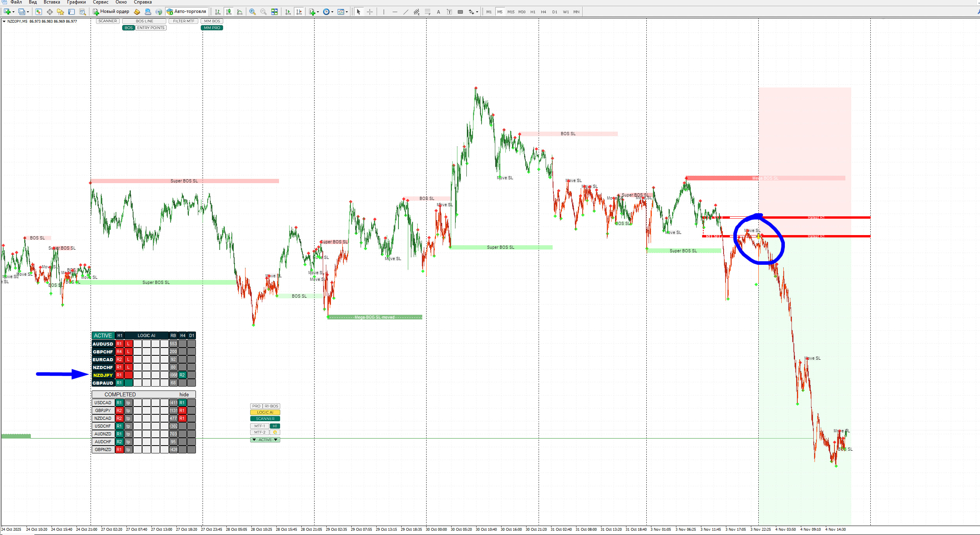980x535 pixels.
Task: Click the Zoom In magnifier icon
Action: point(253,12)
